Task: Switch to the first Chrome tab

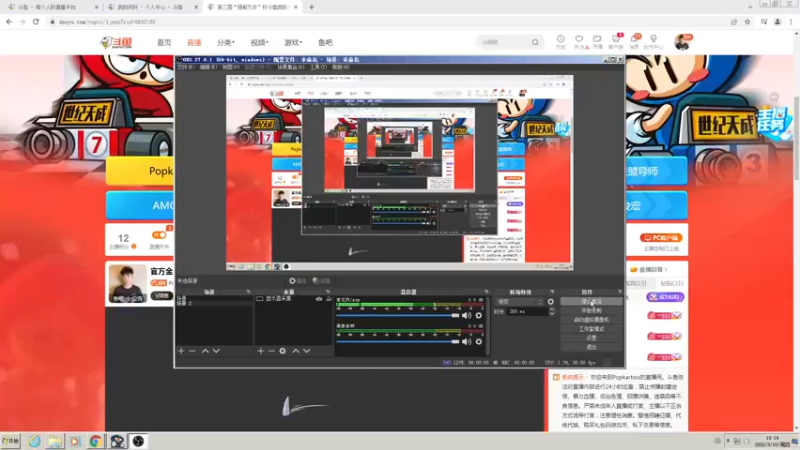Action: click(x=51, y=7)
